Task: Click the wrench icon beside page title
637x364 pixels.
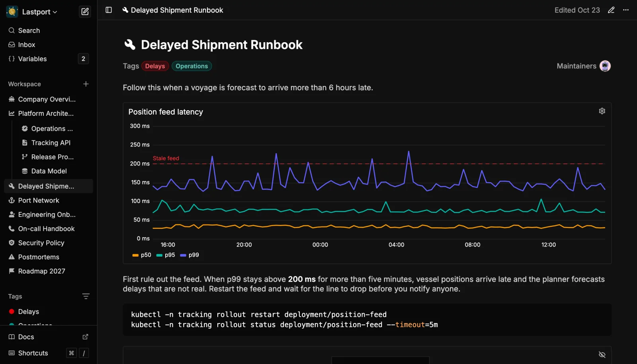Action: 130,45
